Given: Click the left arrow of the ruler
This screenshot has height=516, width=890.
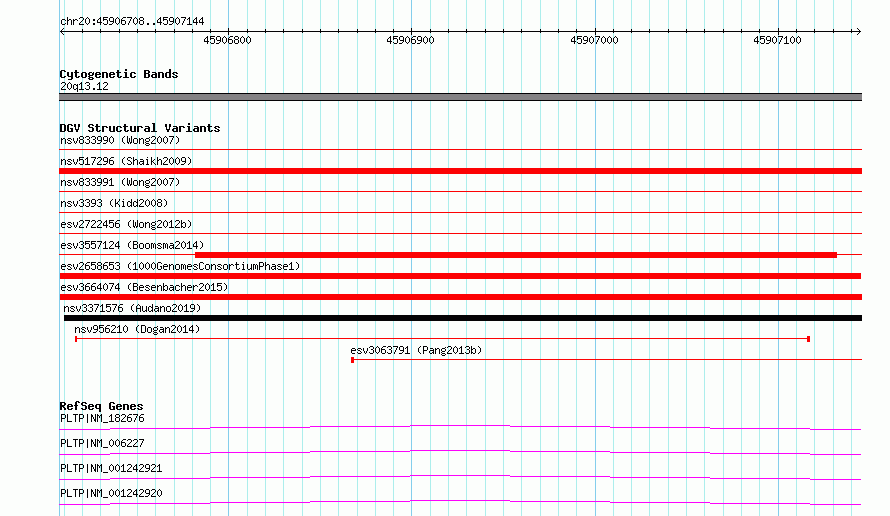Looking at the screenshot, I should pyautogui.click(x=62, y=32).
